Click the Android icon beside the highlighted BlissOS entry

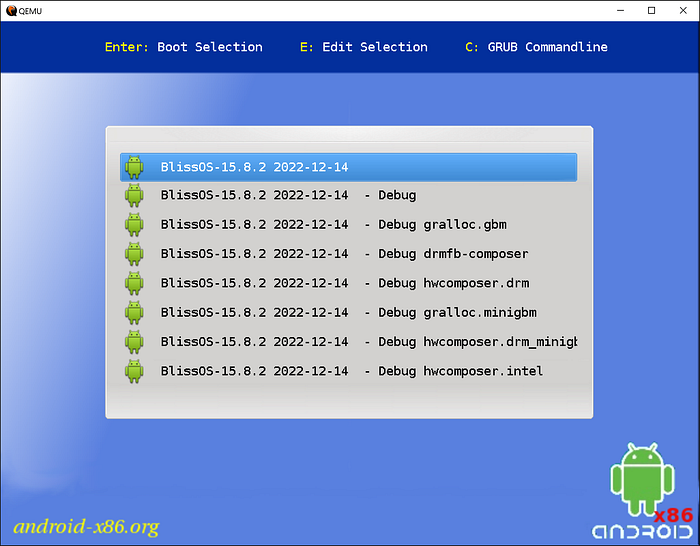point(134,167)
